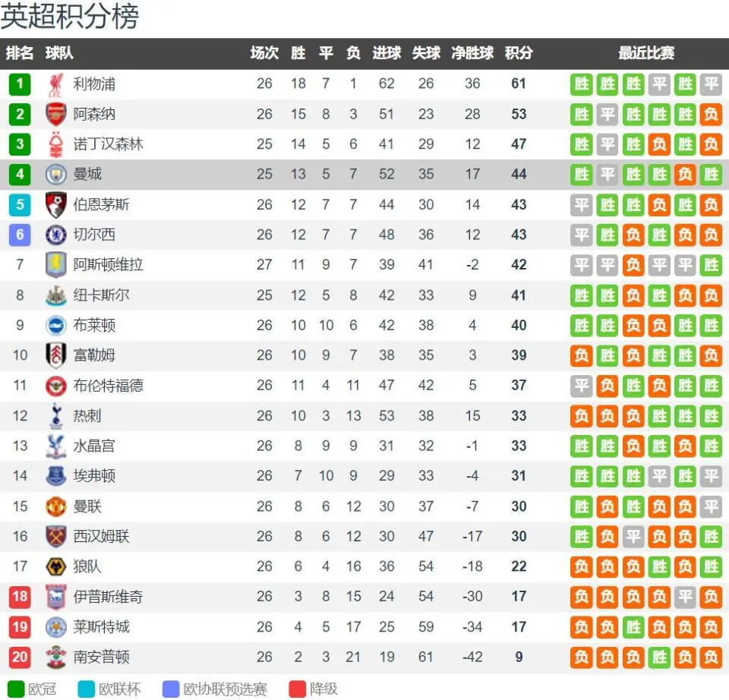Select the Manchester United (曼联) badge
729x700 pixels.
pyautogui.click(x=55, y=506)
